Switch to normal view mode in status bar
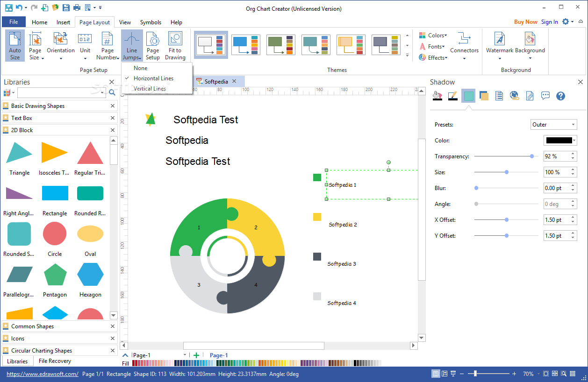The width and height of the screenshot is (588, 382). coord(436,374)
